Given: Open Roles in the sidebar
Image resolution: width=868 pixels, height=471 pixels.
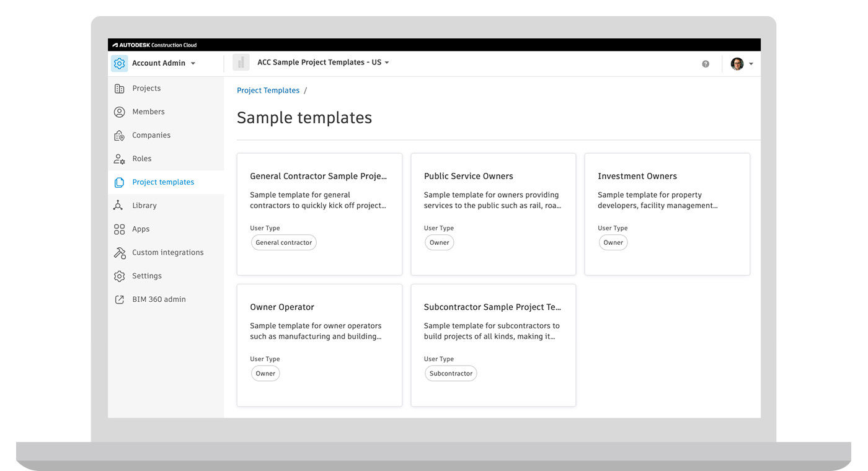Looking at the screenshot, I should pos(166,159).
